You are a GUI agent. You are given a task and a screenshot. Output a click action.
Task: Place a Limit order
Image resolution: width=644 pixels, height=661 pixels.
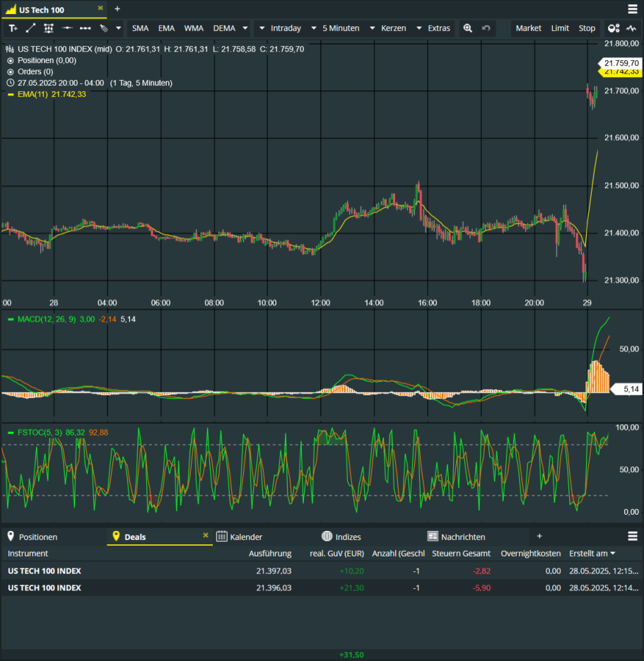(x=560, y=28)
